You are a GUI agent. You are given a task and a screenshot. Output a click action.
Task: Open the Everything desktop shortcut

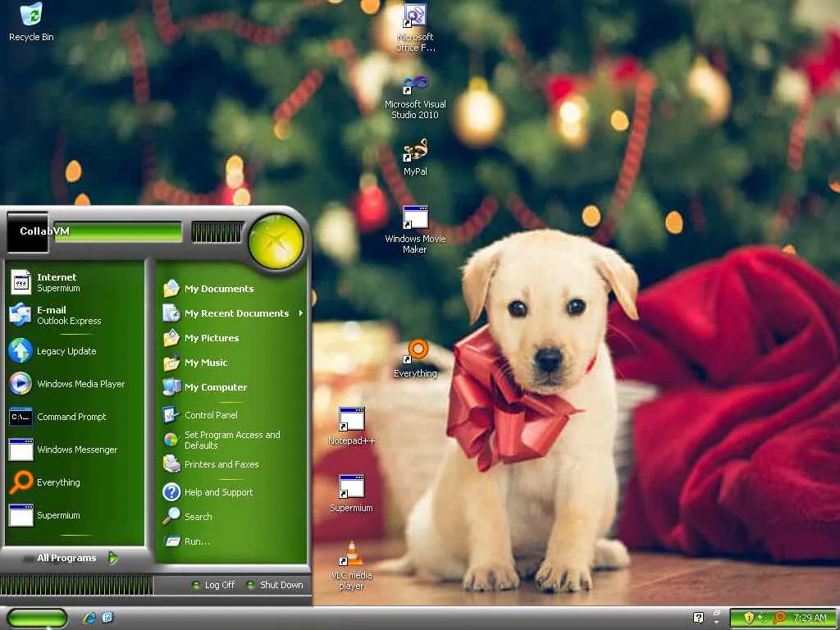coord(415,359)
